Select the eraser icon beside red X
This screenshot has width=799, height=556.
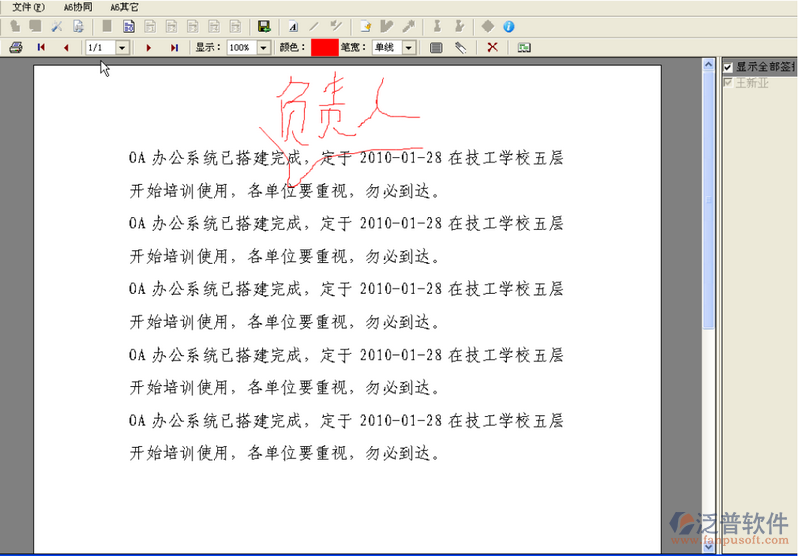pyautogui.click(x=461, y=47)
